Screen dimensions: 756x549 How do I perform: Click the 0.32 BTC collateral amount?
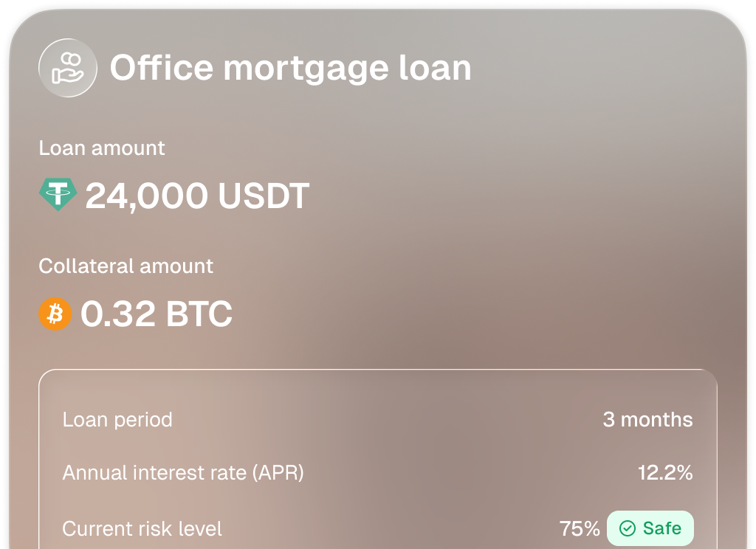click(157, 314)
